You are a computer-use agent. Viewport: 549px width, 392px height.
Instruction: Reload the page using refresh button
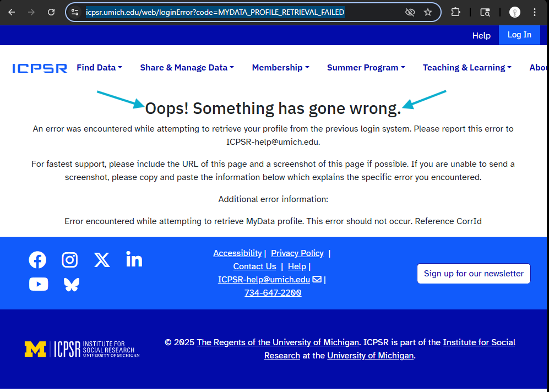point(51,12)
